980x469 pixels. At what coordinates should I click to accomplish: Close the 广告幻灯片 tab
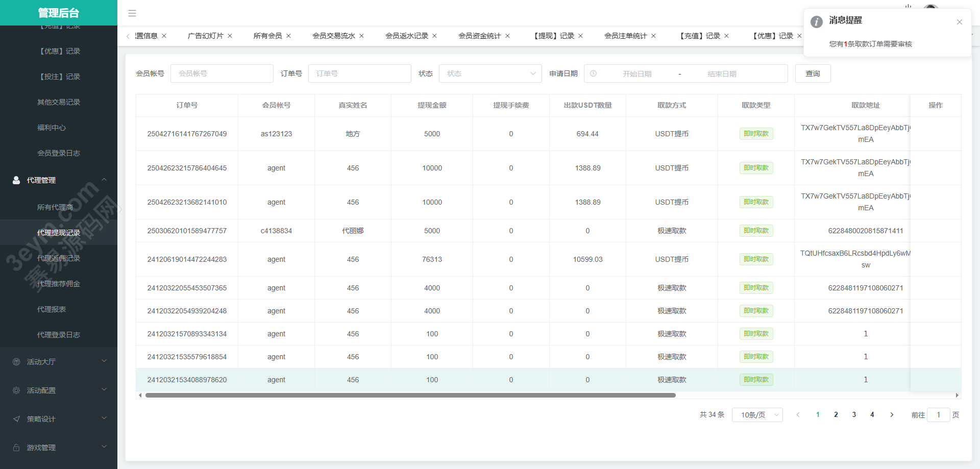click(x=230, y=36)
